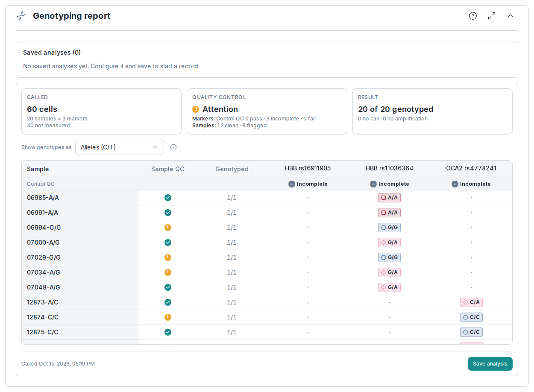Click the Sample QC warning icon for 07034-A/G

(168, 272)
